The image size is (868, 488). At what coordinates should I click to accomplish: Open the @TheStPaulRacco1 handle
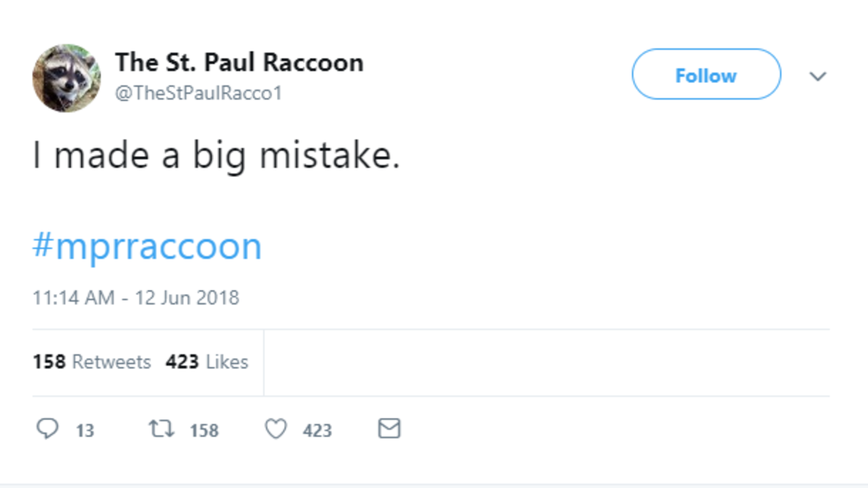(198, 94)
